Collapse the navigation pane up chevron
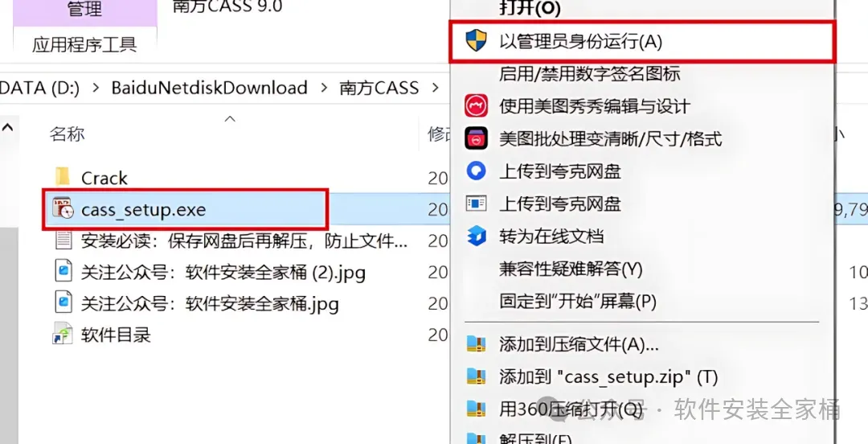Viewport: 868px width, 444px height. coord(8,128)
